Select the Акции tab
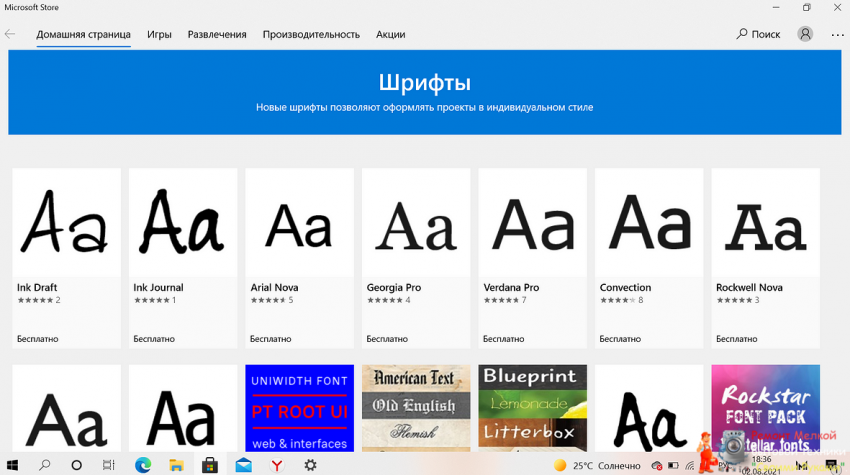Viewport: 850px width, 475px height. point(390,34)
